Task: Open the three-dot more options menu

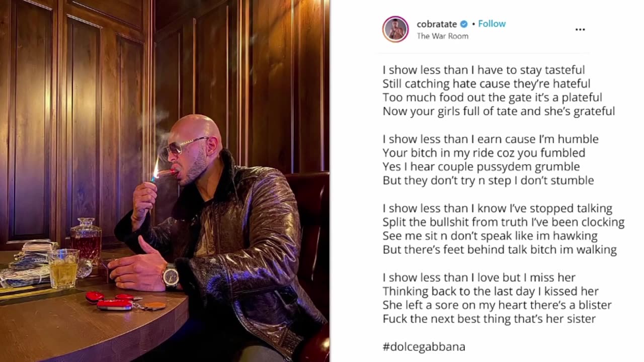Action: tap(580, 30)
